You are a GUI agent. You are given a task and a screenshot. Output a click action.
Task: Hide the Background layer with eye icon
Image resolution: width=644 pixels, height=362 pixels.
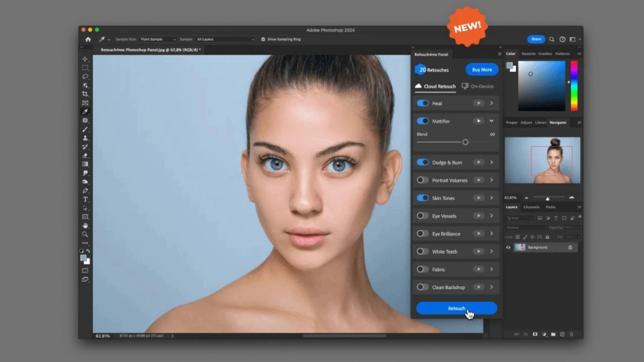tap(508, 247)
